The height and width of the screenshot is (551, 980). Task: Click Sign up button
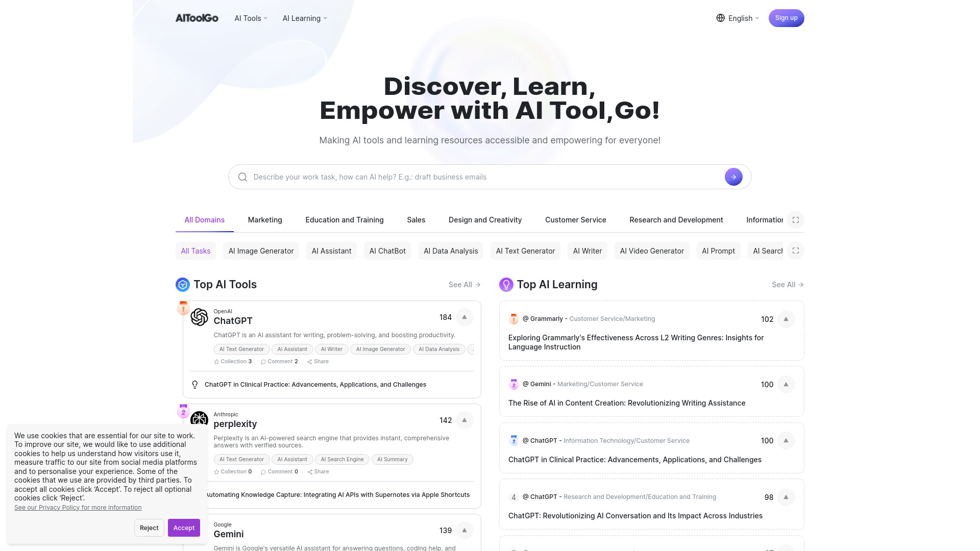pyautogui.click(x=786, y=18)
